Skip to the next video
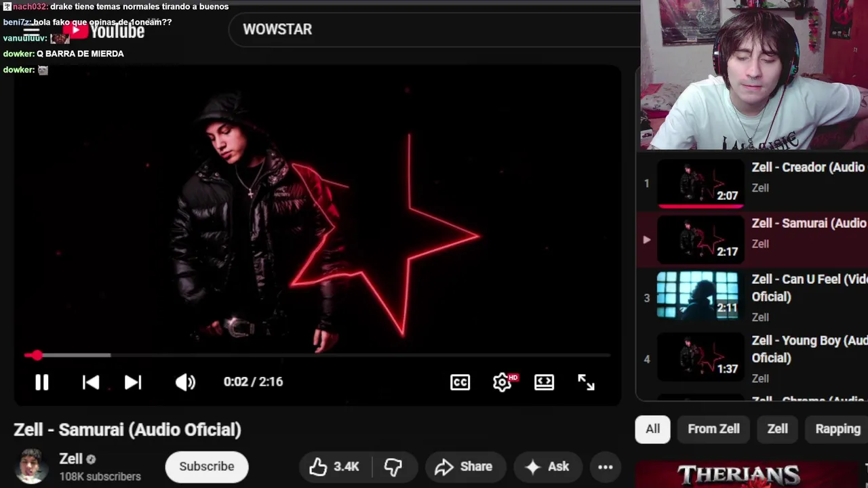The width and height of the screenshot is (868, 488). (x=133, y=382)
